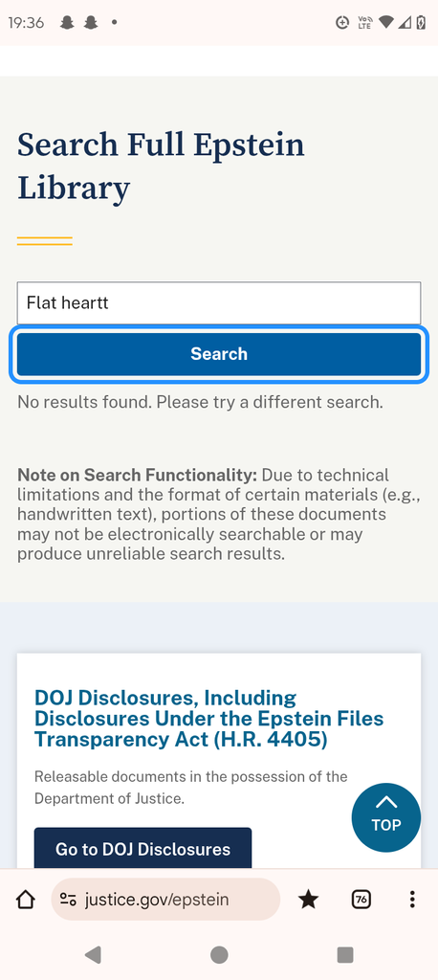The width and height of the screenshot is (438, 980).
Task: Tap the Wi-Fi signal status icon
Action: [385, 23]
